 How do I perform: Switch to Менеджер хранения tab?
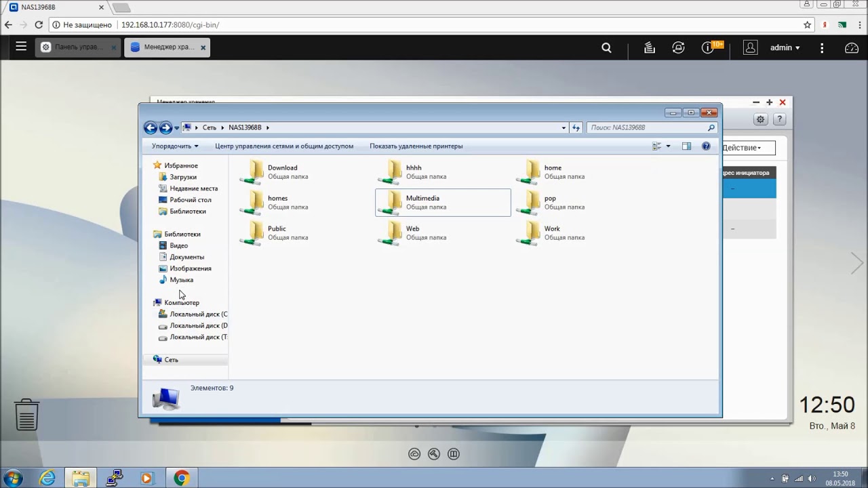[167, 47]
